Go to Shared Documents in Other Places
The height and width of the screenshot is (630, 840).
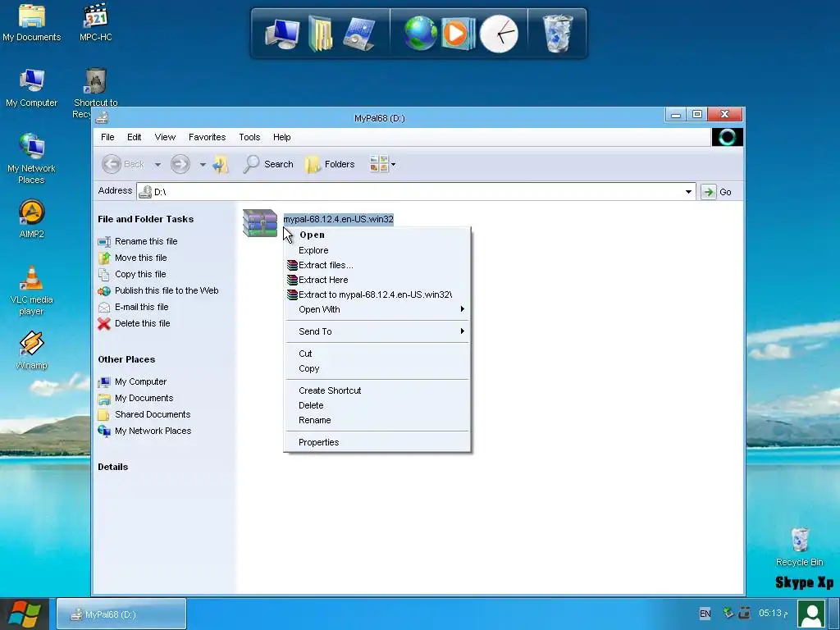tap(144, 414)
